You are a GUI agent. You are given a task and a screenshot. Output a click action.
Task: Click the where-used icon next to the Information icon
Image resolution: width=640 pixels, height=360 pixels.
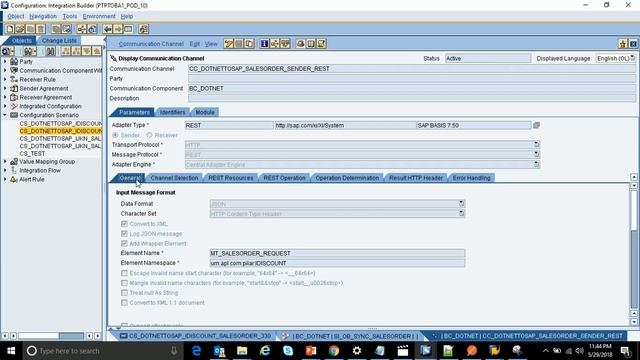275,44
